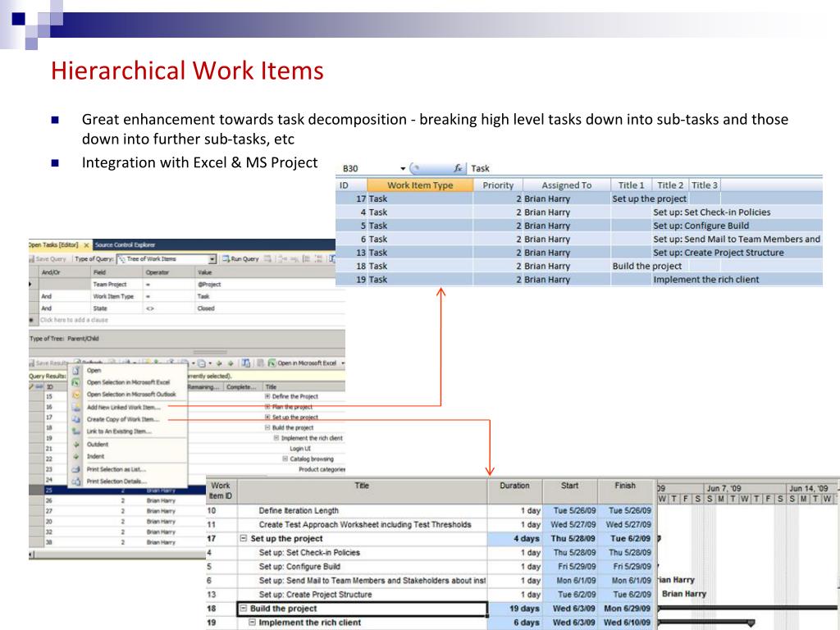Viewport: 840px width, 630px height.
Task: Select Indent in context menu
Action: click(x=127, y=456)
